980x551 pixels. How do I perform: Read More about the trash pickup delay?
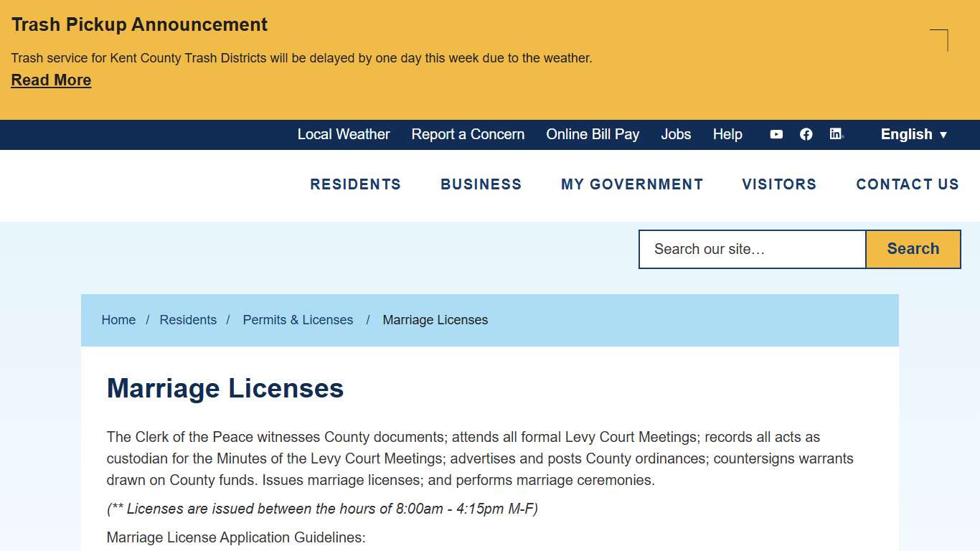click(x=50, y=80)
